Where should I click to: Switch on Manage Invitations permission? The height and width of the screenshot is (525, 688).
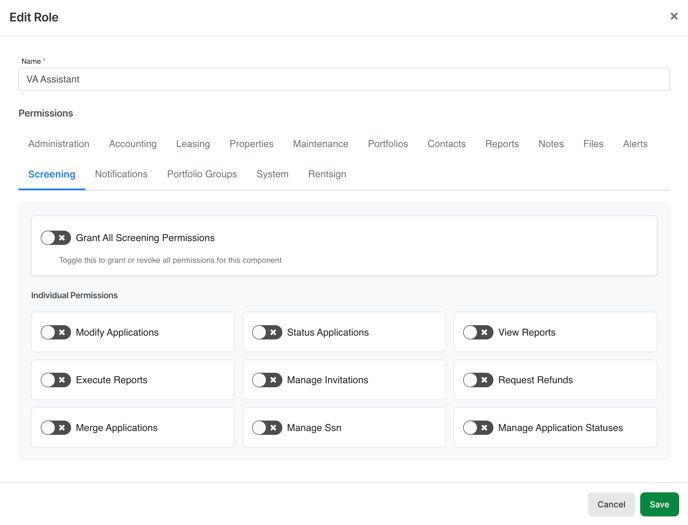pos(267,380)
